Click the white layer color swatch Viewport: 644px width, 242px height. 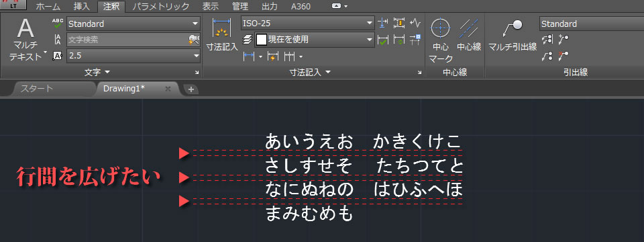(261, 40)
